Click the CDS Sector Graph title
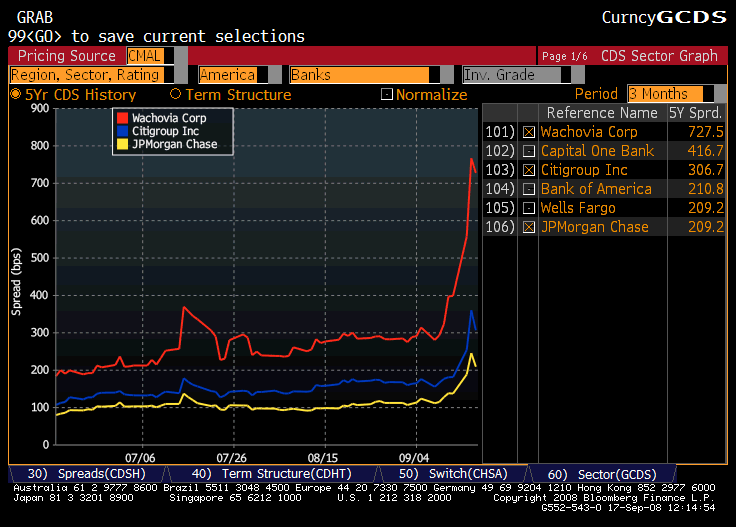Screen dimensions: 736x527 [x=659, y=56]
